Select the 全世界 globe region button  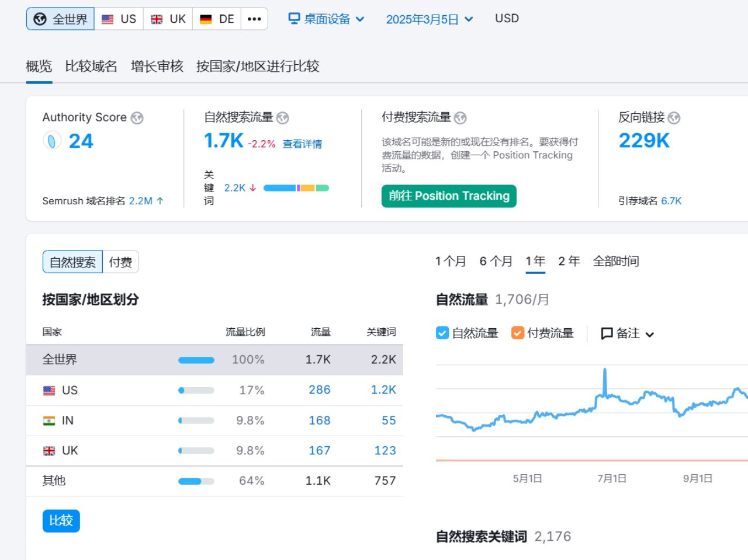pos(60,19)
